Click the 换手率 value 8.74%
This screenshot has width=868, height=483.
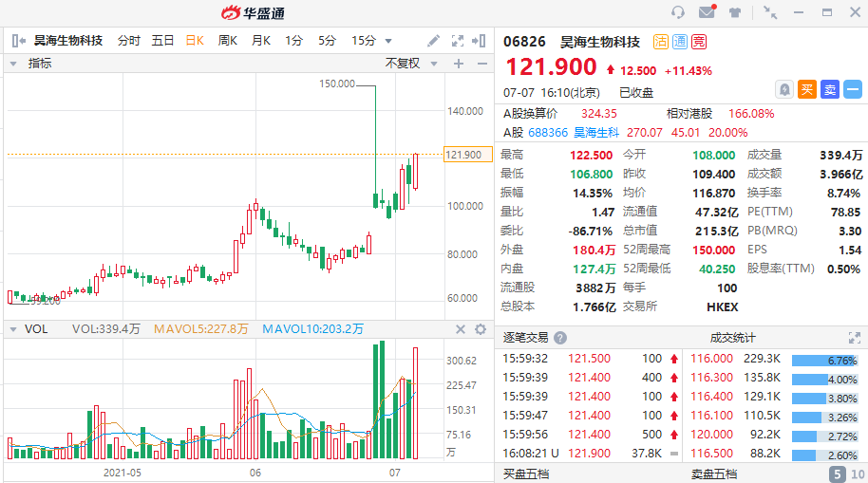[x=843, y=193]
